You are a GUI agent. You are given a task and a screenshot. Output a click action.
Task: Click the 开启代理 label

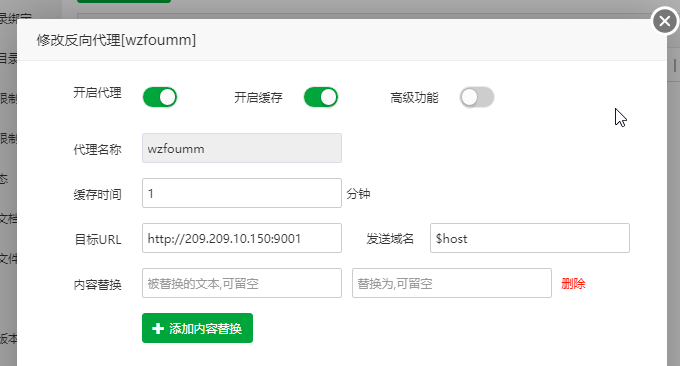98,92
